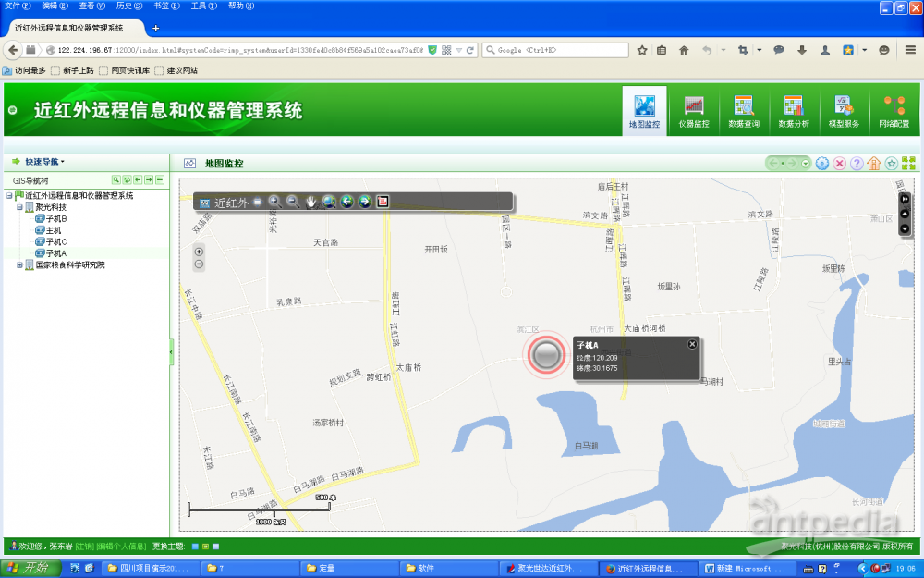Close the 子机A info popup
This screenshot has height=578, width=924.
(x=692, y=344)
